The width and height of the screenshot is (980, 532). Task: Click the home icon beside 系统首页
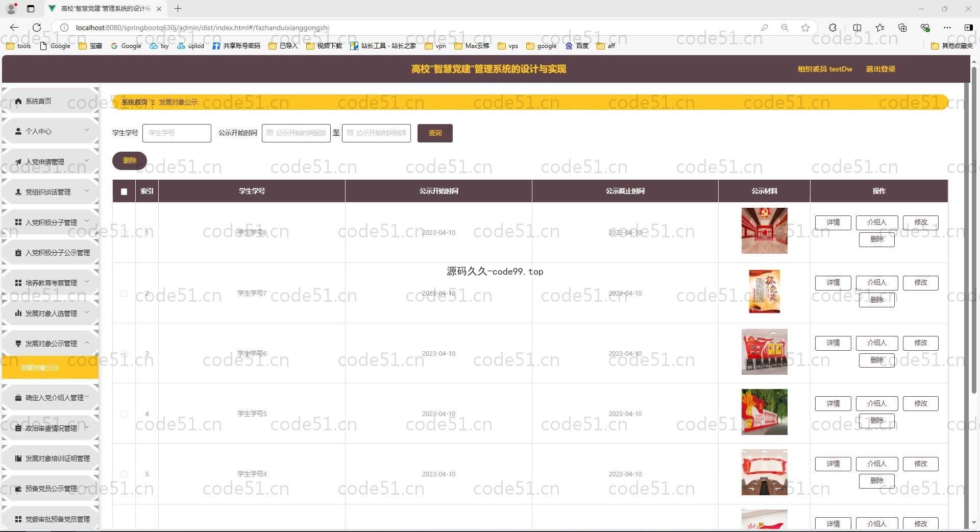point(18,101)
